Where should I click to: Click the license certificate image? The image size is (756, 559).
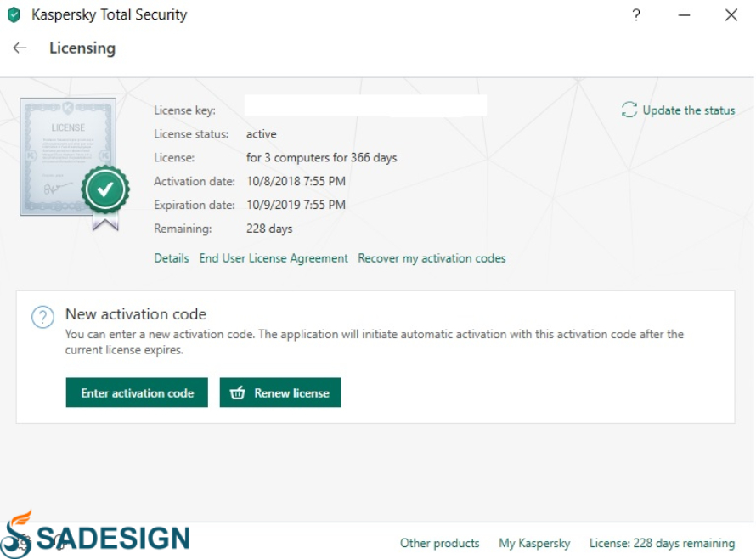tap(75, 164)
